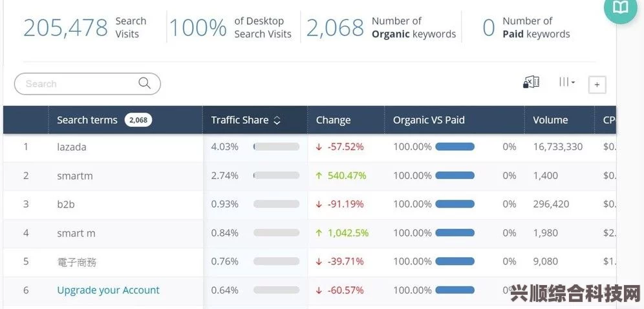This screenshot has width=644, height=309.
Task: Click the 16,733,330 volume value
Action: [x=558, y=147]
